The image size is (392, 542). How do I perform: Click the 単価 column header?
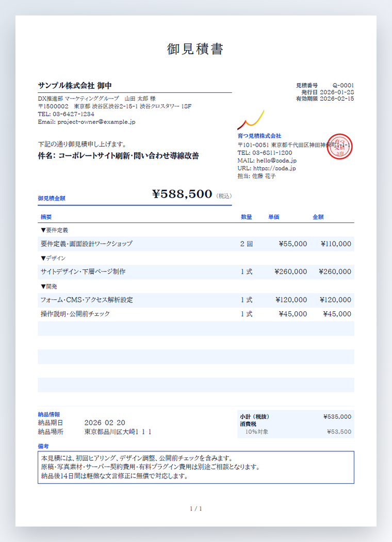coord(273,217)
